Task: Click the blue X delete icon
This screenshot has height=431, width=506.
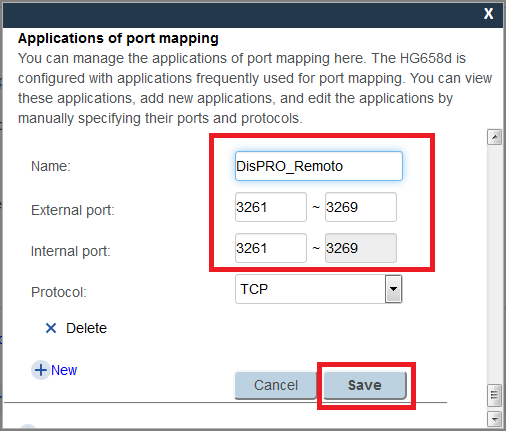Action: click(51, 328)
